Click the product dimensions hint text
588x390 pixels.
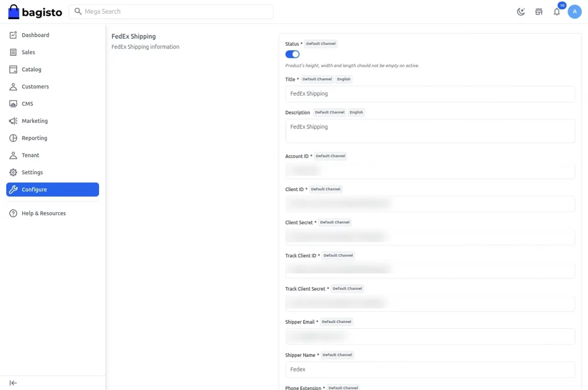pyautogui.click(x=352, y=66)
